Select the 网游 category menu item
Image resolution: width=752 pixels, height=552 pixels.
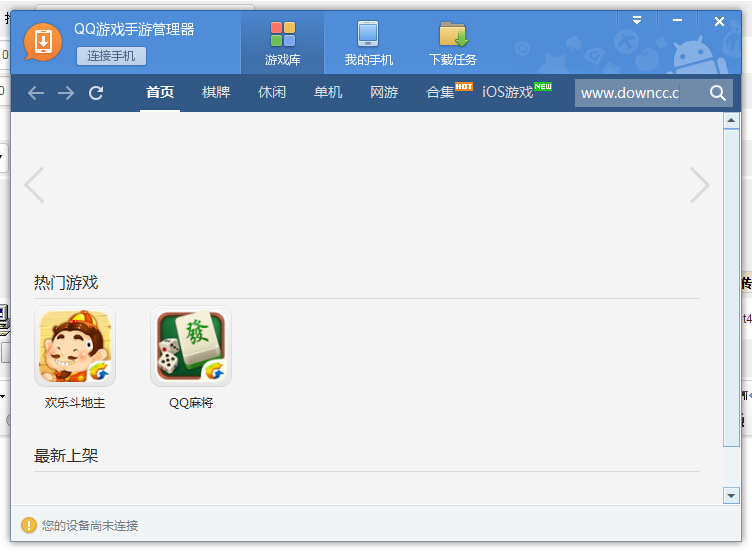point(384,92)
